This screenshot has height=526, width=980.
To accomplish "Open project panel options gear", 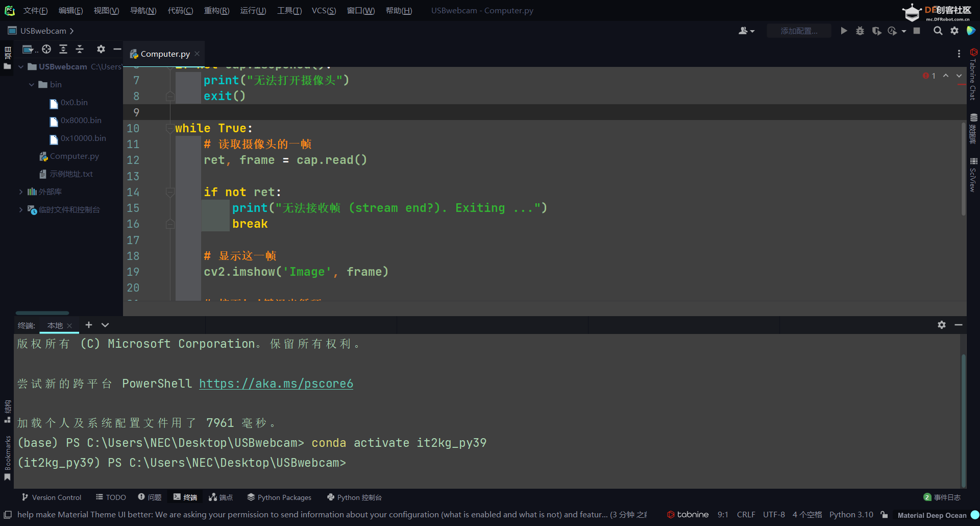I will (101, 49).
